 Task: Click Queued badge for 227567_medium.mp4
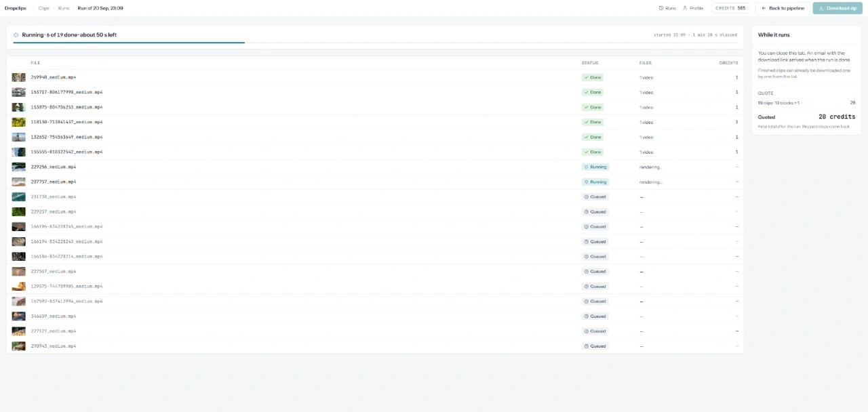point(595,271)
